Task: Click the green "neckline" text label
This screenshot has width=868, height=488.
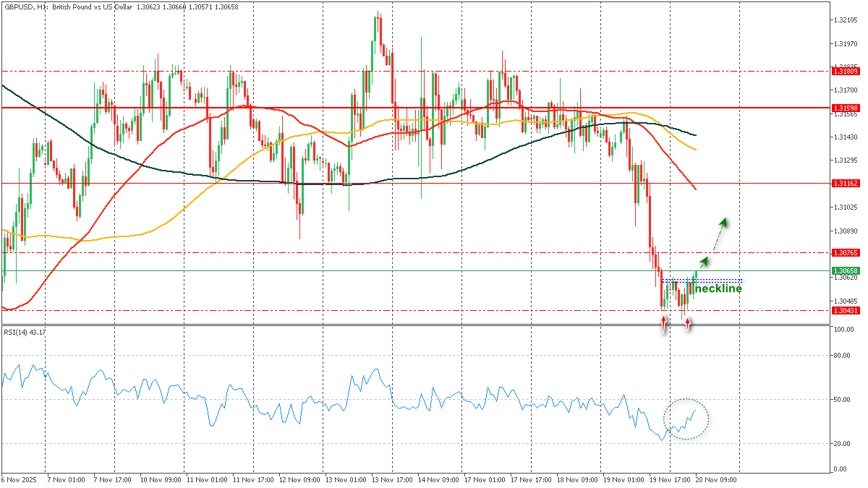Action: [x=718, y=289]
